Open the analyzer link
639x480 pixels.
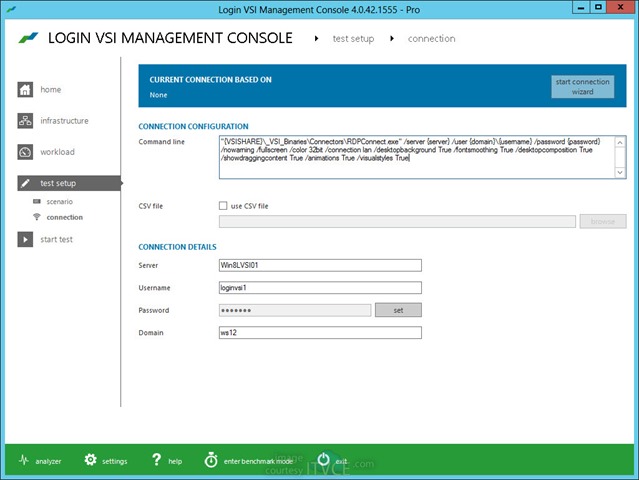(48, 461)
